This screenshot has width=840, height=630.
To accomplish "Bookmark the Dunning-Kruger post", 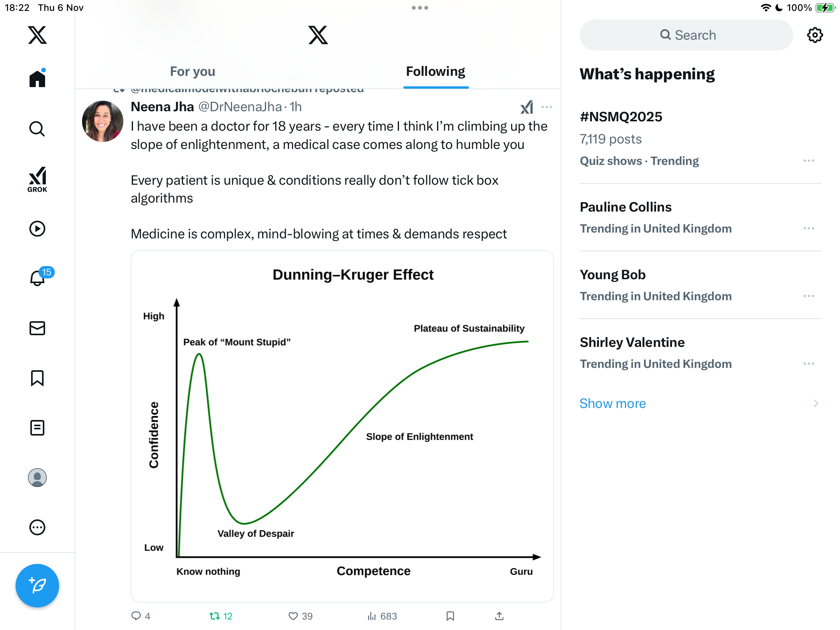I will 450,616.
